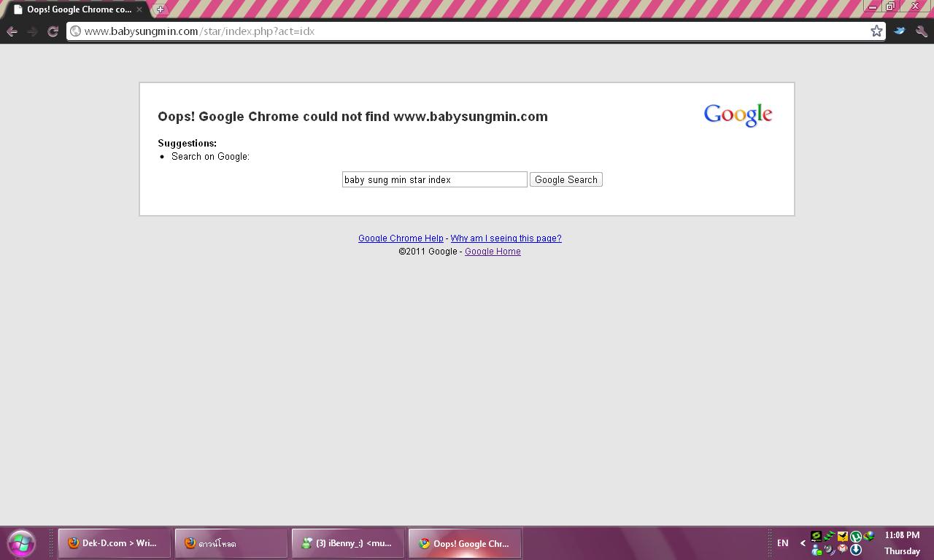The image size is (934, 560).
Task: Follow the Google Home link
Action: [x=493, y=252]
